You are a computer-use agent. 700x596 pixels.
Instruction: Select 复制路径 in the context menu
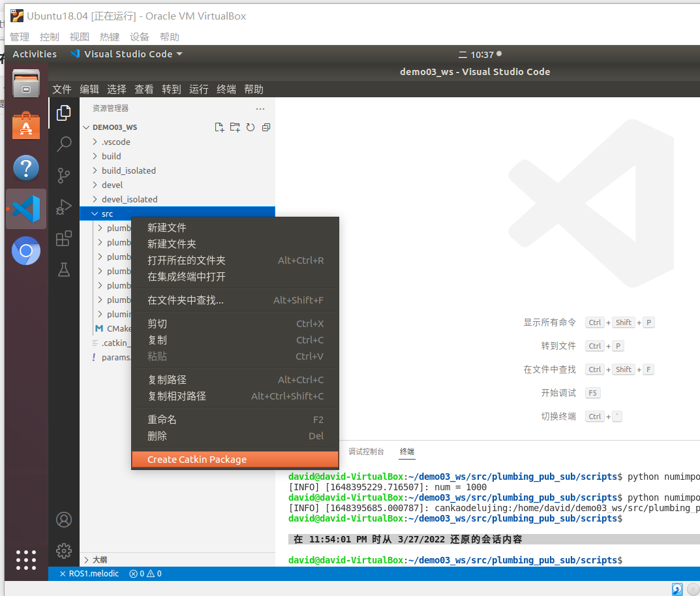236,380
